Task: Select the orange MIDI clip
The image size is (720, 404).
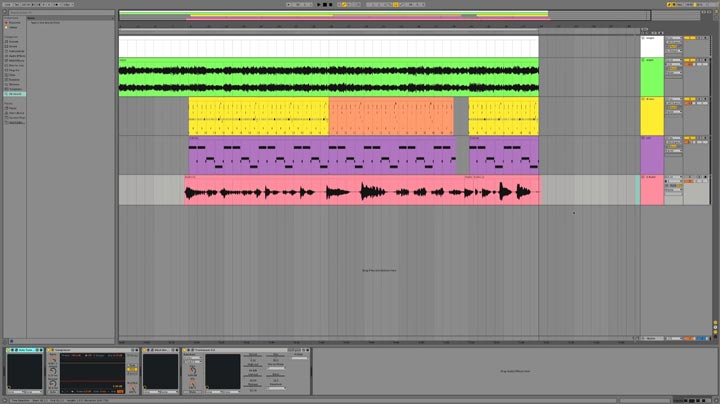Action: pos(391,116)
